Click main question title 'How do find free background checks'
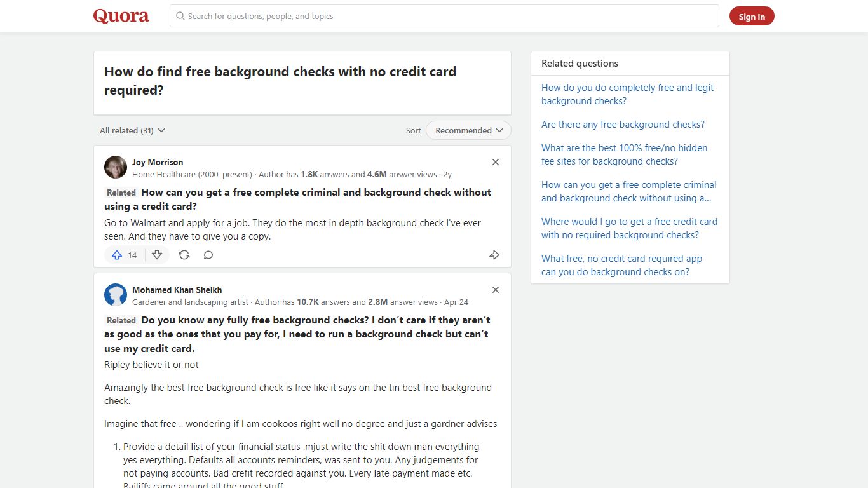Viewport: 868px width, 488px height. (x=280, y=81)
